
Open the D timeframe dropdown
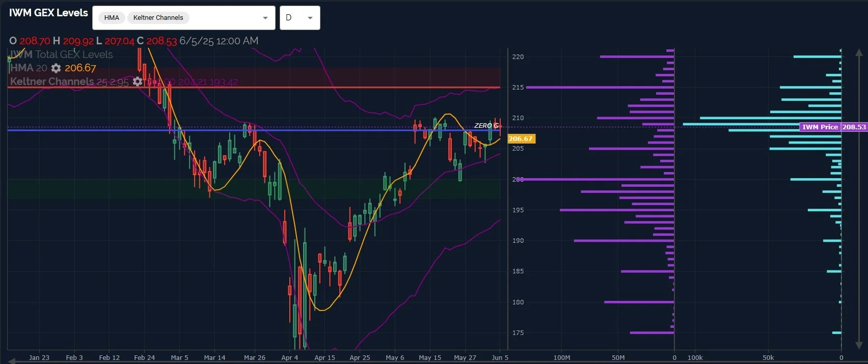coord(300,18)
